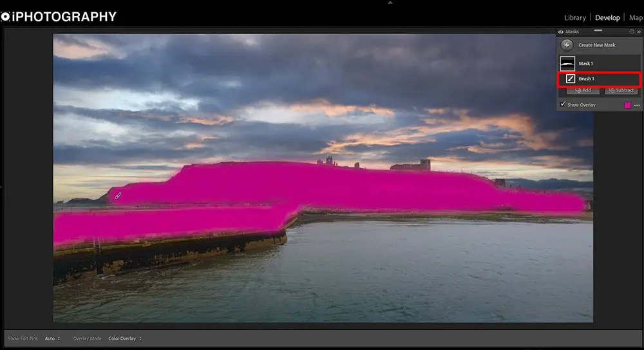The height and width of the screenshot is (350, 644).
Task: Toggle the Masks panel eye icon
Action: tap(560, 32)
